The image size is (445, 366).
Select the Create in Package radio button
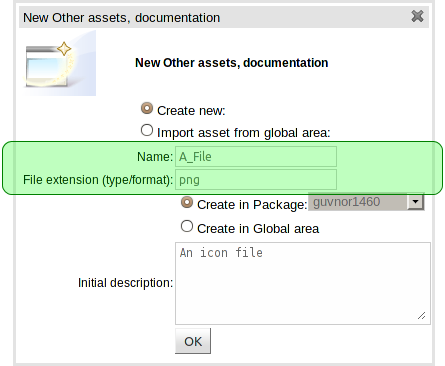[187, 202]
